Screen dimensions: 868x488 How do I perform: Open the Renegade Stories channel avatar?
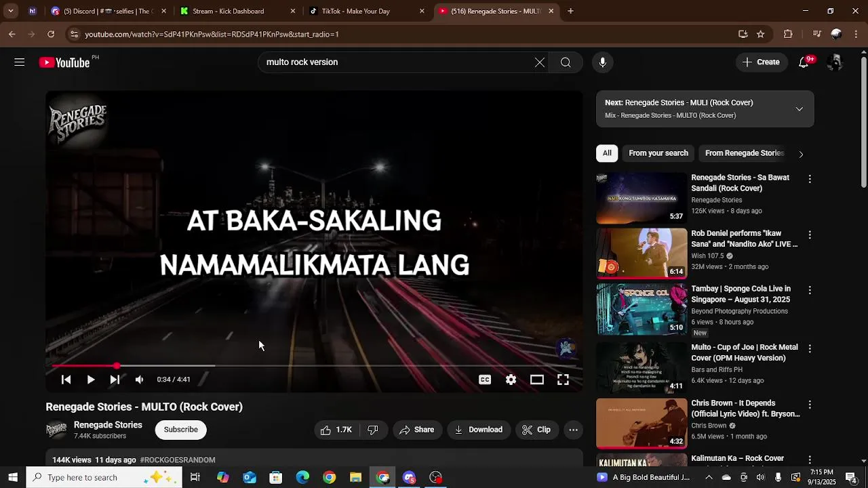click(56, 430)
